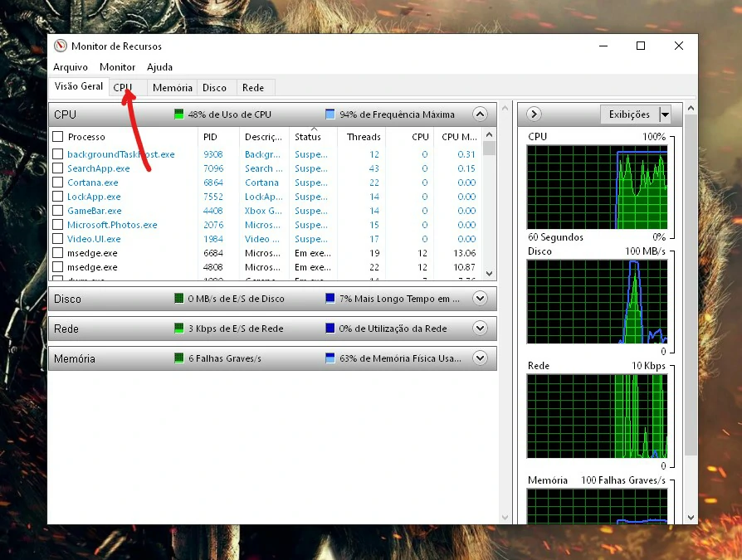Sort by Descriç... column header
742x560 pixels.
(x=264, y=137)
